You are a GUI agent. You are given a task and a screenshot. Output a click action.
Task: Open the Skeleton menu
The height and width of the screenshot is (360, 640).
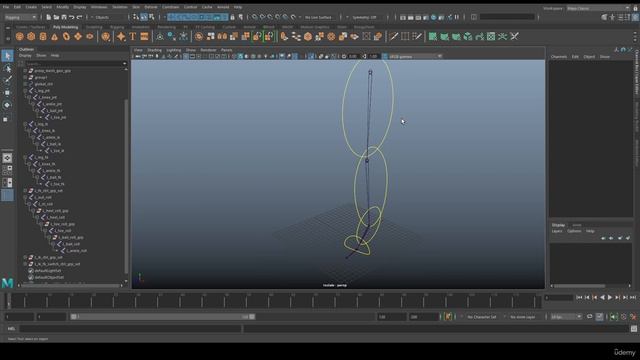coord(120,7)
